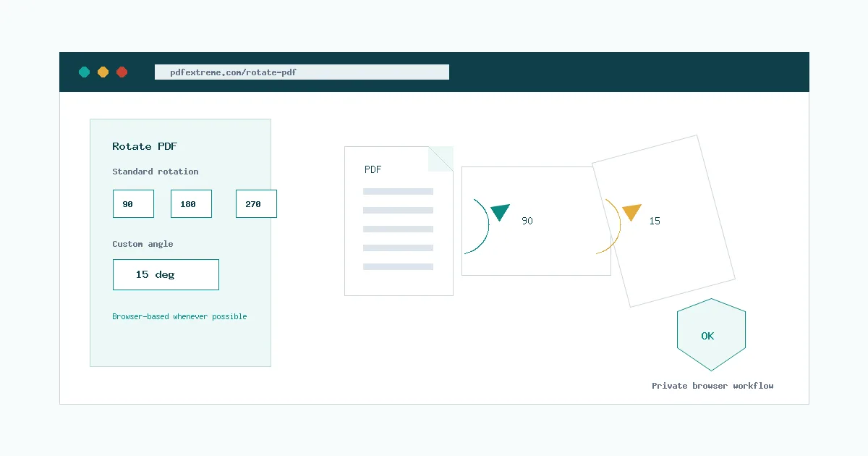Screen dimensions: 868x456
Task: Select the 180 degree rotation option
Action: tap(191, 204)
